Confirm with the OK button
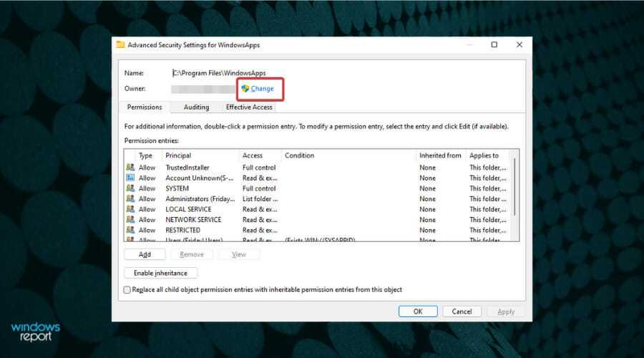Image resolution: width=644 pixels, height=358 pixels. (x=418, y=311)
